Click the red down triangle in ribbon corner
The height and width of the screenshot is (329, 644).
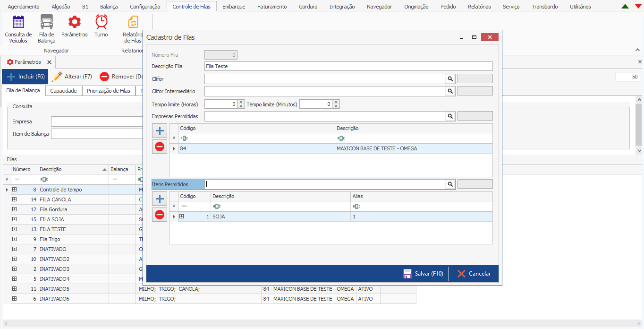(638, 7)
